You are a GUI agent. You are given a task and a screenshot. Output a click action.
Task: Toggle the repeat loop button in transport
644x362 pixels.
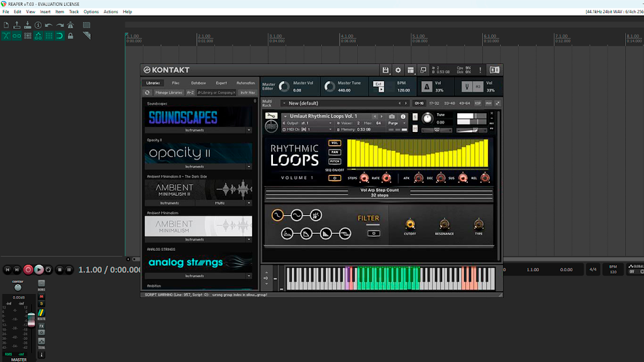pos(48,270)
